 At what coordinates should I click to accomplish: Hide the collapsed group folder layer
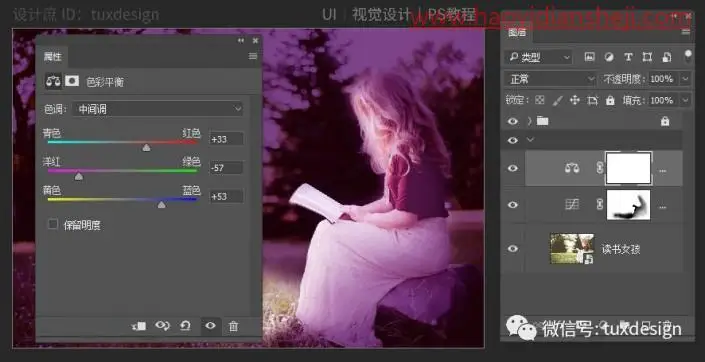(513, 121)
